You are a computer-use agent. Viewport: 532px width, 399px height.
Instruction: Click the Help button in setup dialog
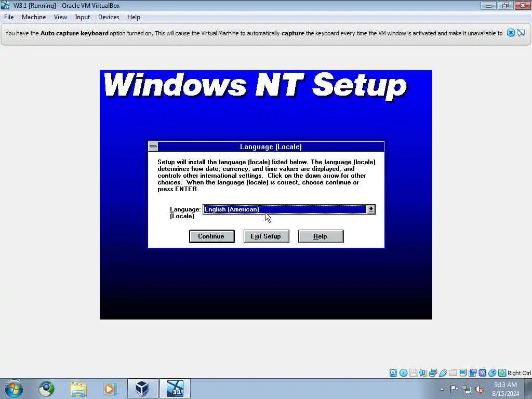321,236
